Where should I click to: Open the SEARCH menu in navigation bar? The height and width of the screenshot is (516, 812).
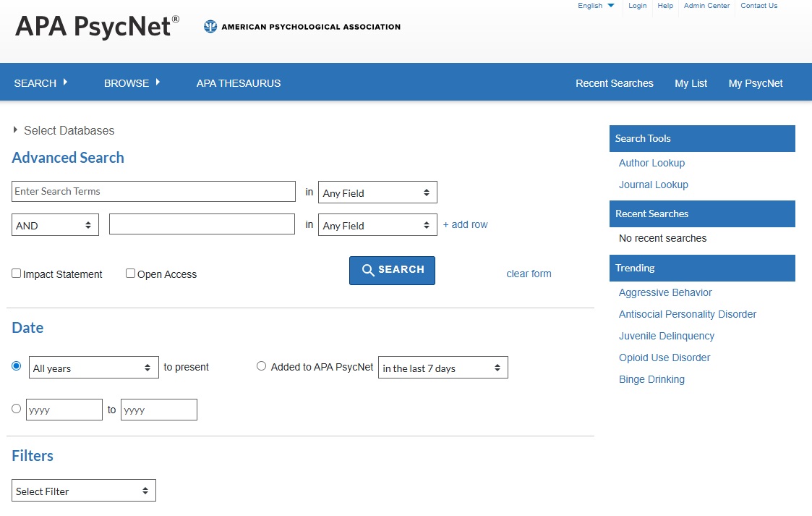[40, 83]
